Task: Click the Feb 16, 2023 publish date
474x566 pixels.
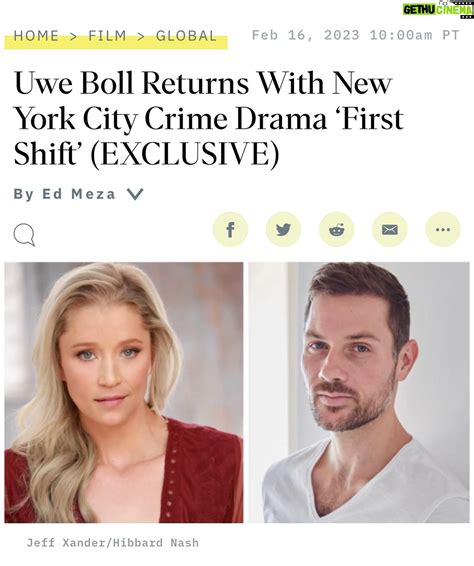Action: (306, 35)
